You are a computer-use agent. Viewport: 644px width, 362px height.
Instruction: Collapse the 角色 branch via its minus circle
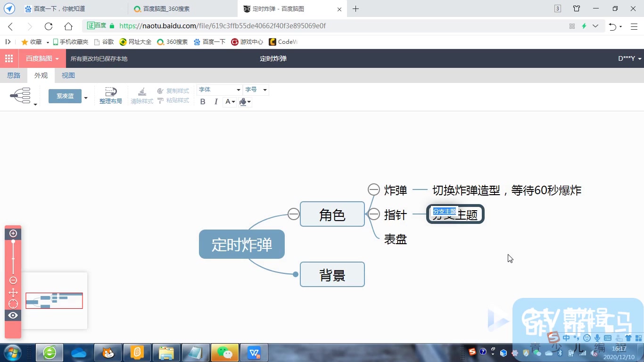tap(293, 214)
